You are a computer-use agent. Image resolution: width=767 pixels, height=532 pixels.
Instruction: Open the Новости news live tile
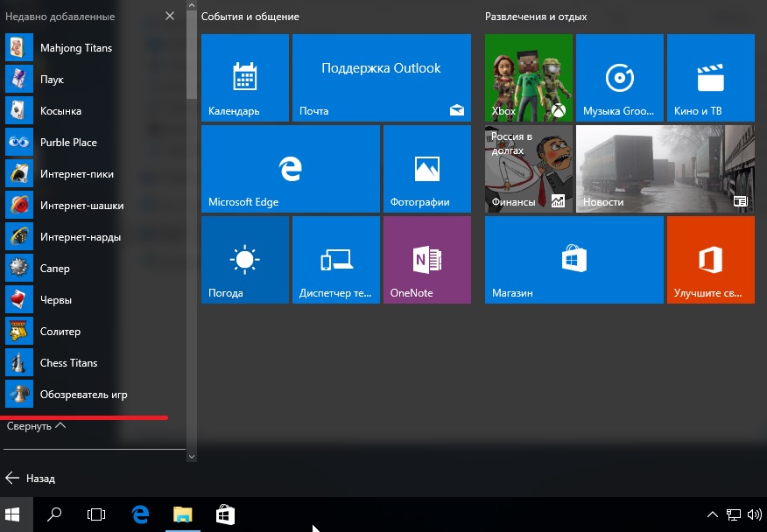(x=665, y=169)
